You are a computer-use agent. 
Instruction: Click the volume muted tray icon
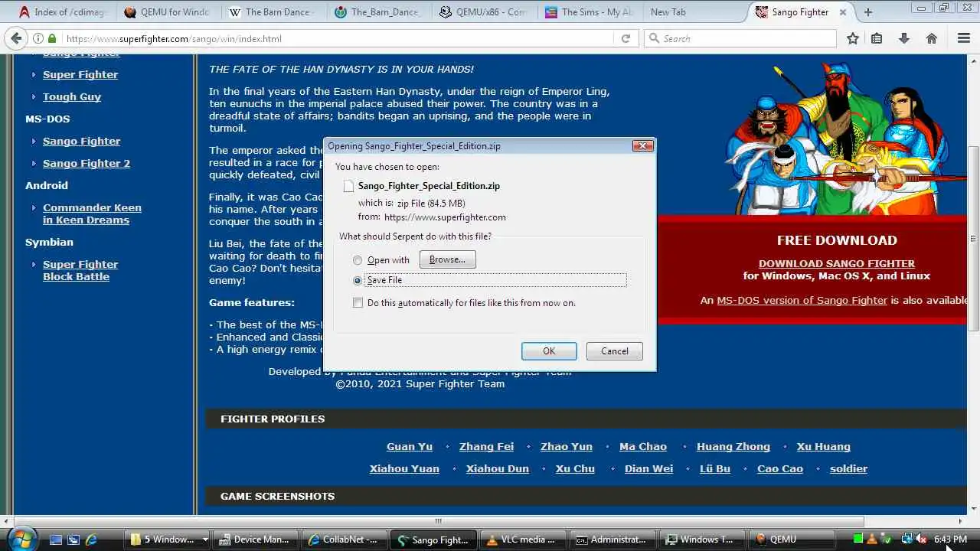tap(921, 540)
